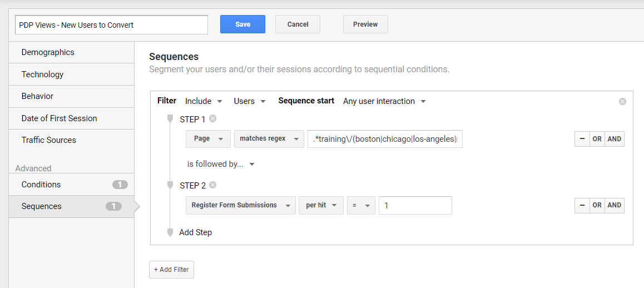The width and height of the screenshot is (644, 288).
Task: Delete the sequence filter with the X icon
Action: point(622,101)
